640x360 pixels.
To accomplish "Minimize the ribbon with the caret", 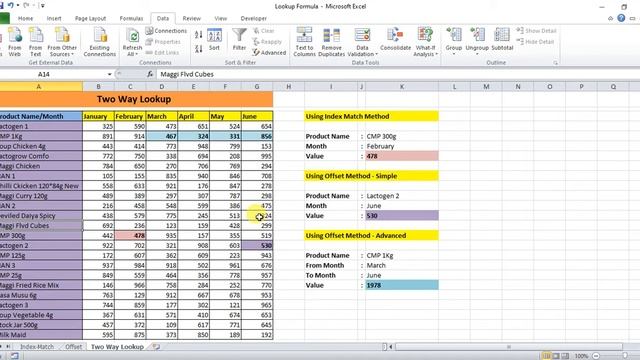I will [610, 18].
